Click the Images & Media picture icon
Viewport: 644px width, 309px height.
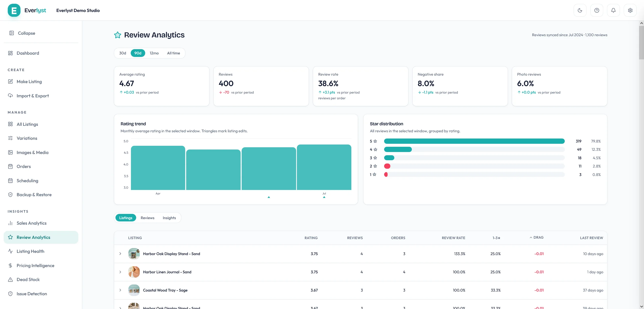point(10,152)
